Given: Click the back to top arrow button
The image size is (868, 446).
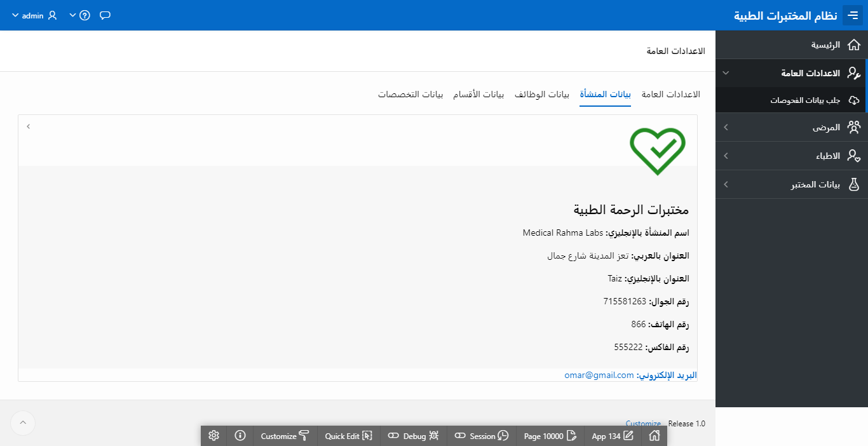Looking at the screenshot, I should (22, 422).
